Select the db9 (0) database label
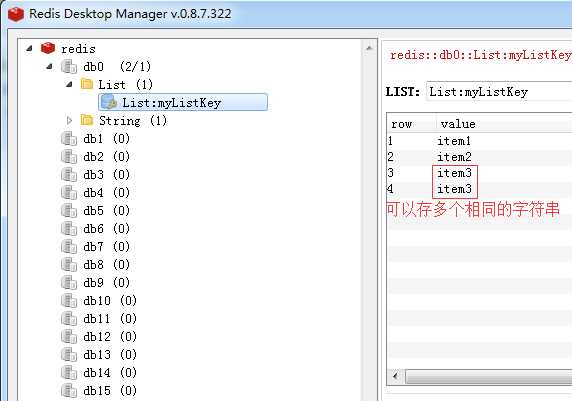The height and width of the screenshot is (401, 572). pos(106,283)
